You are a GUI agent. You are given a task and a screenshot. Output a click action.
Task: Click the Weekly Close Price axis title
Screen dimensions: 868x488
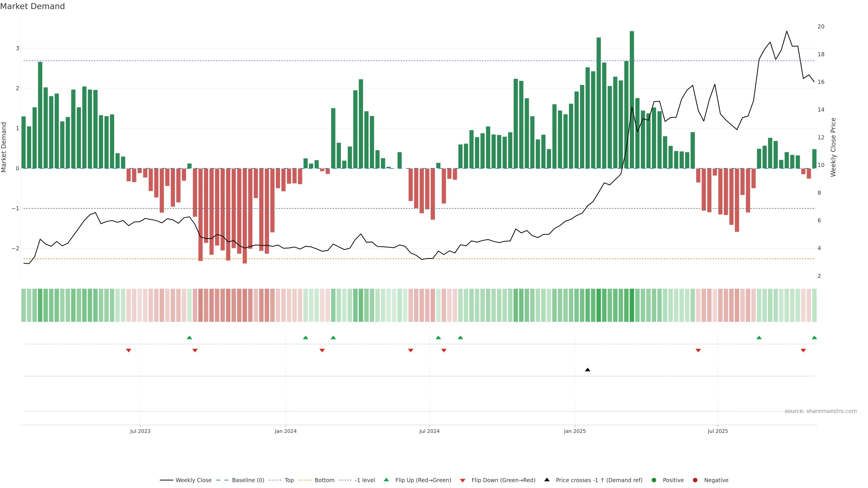click(833, 147)
